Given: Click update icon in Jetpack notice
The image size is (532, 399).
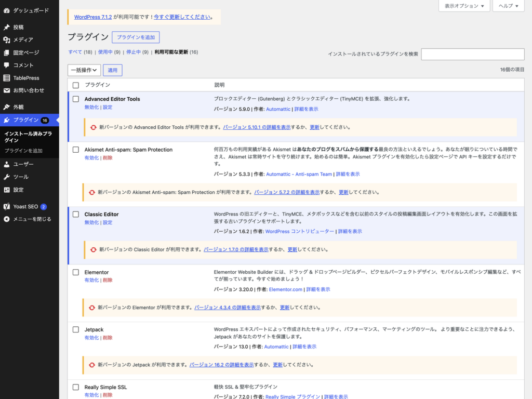Looking at the screenshot, I should [x=92, y=365].
